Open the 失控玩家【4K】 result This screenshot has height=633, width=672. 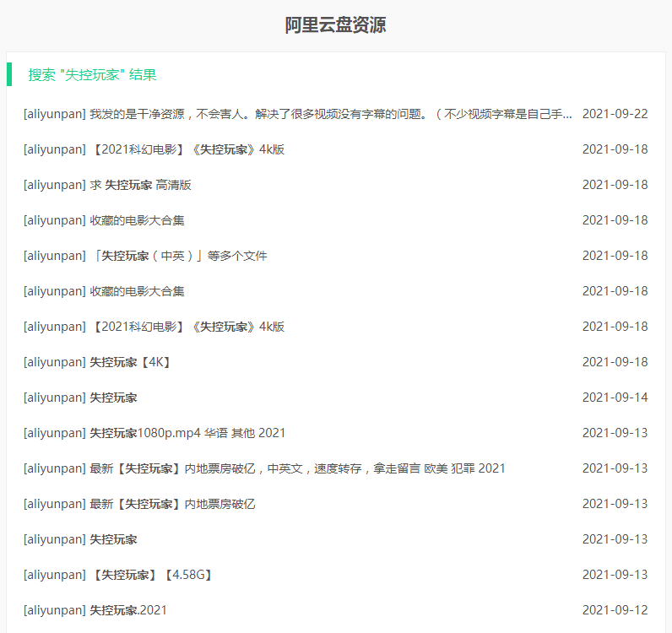[97, 363]
